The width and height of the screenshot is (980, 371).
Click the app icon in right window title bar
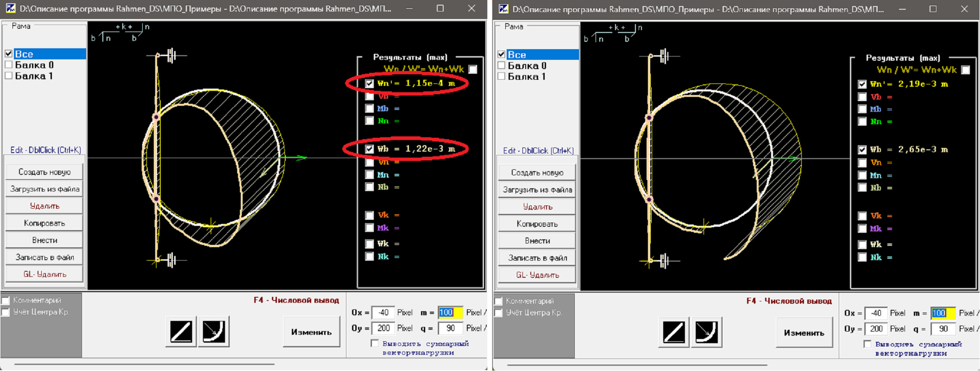pyautogui.click(x=503, y=9)
